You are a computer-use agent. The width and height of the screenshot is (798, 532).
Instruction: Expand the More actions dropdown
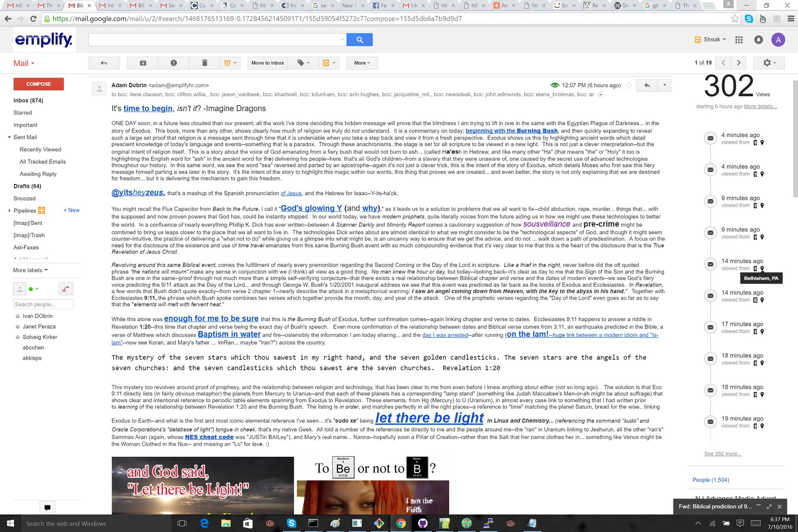(362, 63)
